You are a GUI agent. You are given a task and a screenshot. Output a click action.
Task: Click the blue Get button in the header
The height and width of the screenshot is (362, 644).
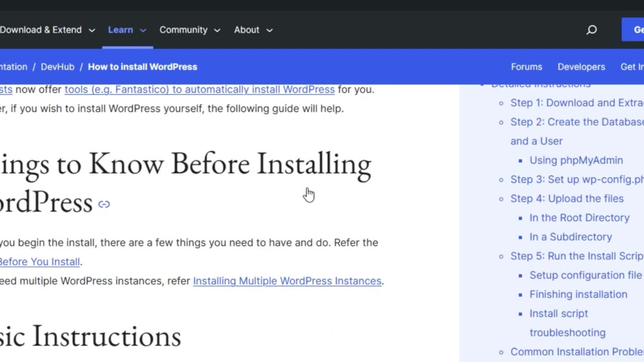pyautogui.click(x=633, y=30)
